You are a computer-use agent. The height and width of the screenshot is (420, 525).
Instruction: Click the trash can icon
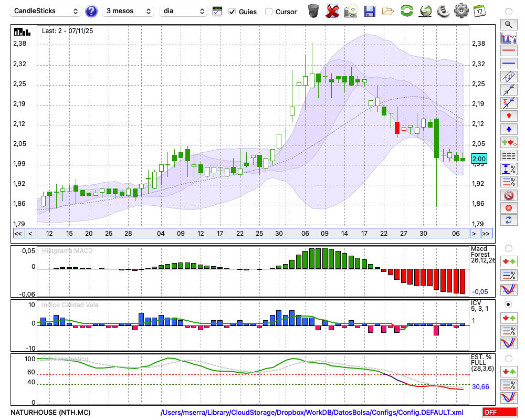click(x=313, y=11)
